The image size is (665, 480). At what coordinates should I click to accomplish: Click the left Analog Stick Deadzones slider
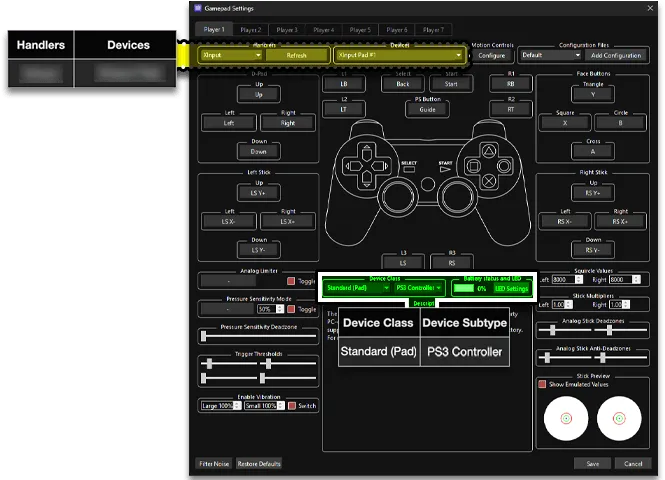coord(564,330)
